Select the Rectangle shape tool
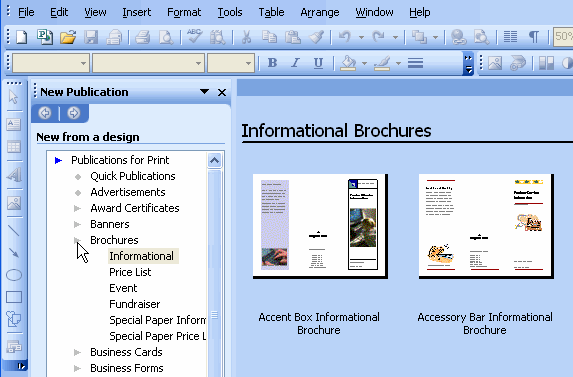Screen dimensions: 573x377 click(x=14, y=297)
